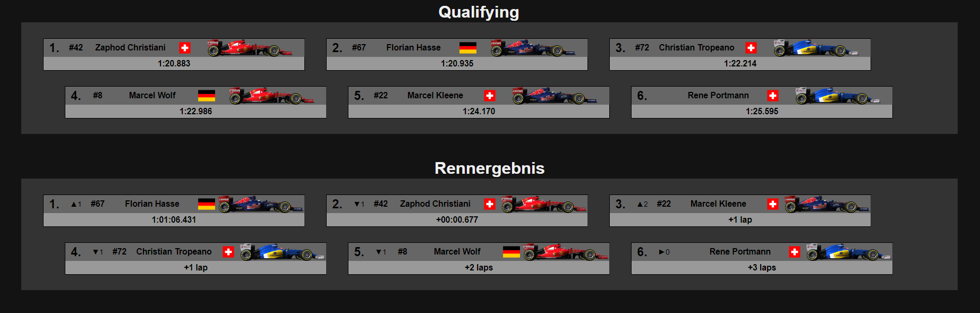
Task: Click qualifying time 1:20.883
Action: click(174, 63)
